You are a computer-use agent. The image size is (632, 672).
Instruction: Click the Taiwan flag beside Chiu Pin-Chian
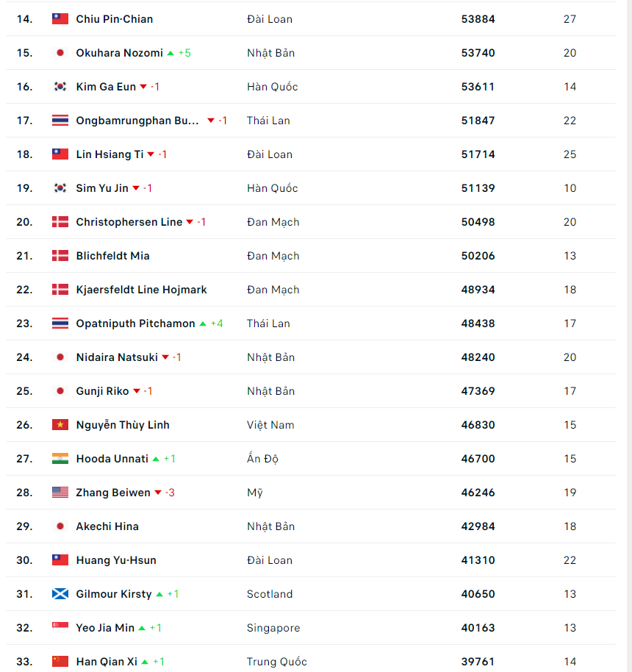point(60,19)
